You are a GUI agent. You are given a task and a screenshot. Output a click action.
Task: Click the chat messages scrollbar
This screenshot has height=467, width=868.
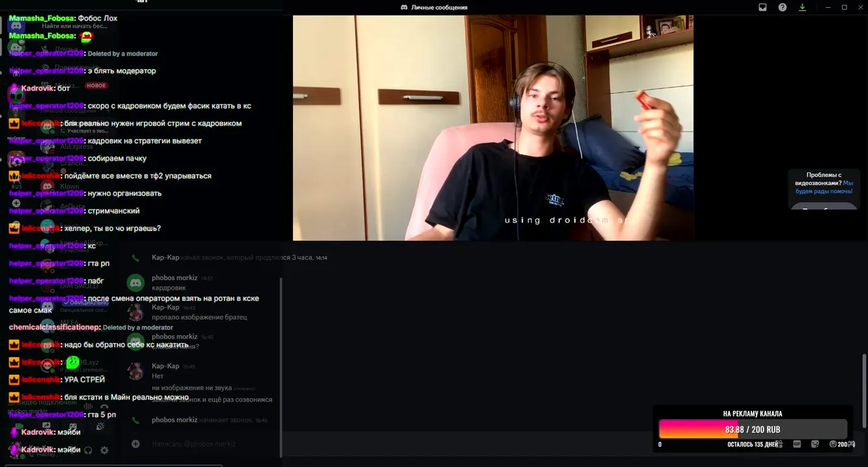coord(864,390)
